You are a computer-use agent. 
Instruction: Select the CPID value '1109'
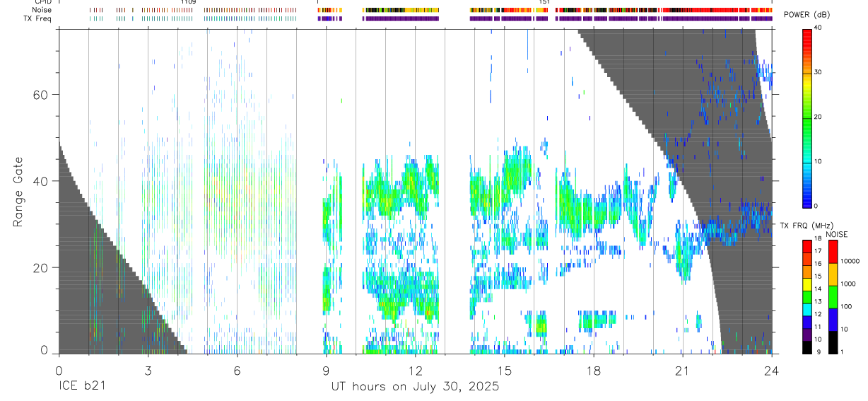188,2
